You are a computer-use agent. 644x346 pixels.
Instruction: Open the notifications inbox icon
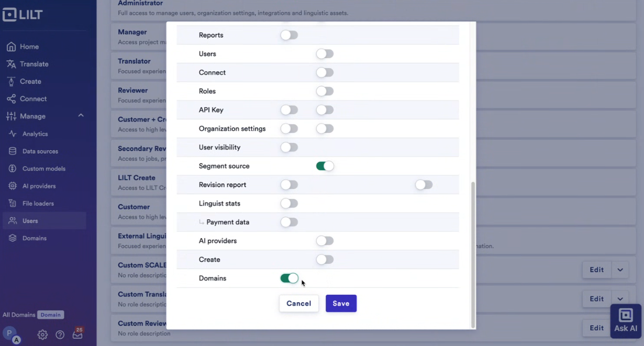point(77,334)
